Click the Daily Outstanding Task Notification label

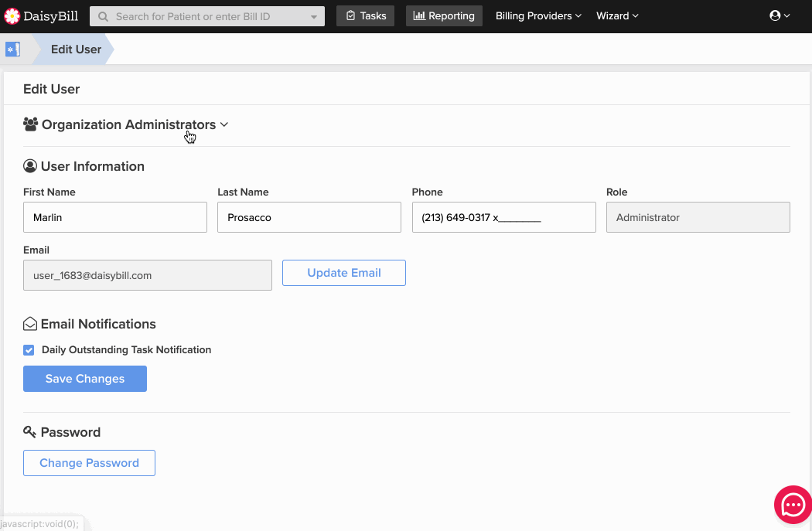pyautogui.click(x=126, y=350)
